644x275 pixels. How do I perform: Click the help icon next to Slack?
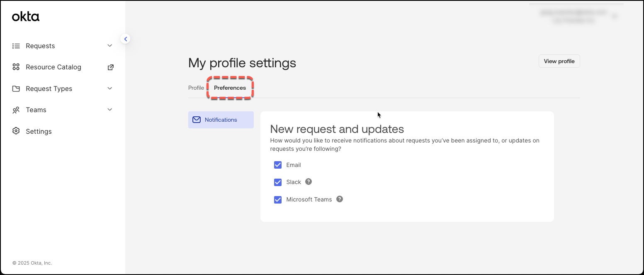coord(308,182)
